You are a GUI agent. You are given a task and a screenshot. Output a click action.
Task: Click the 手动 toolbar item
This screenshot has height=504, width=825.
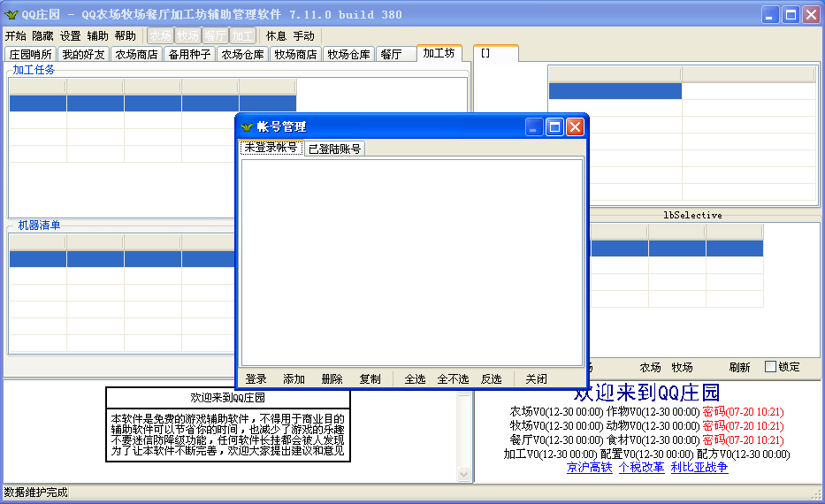tap(303, 35)
